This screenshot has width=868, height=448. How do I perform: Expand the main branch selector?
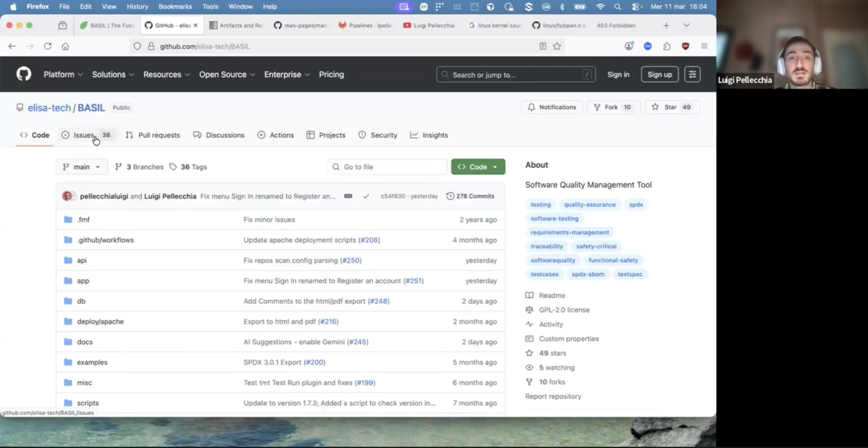coord(81,167)
